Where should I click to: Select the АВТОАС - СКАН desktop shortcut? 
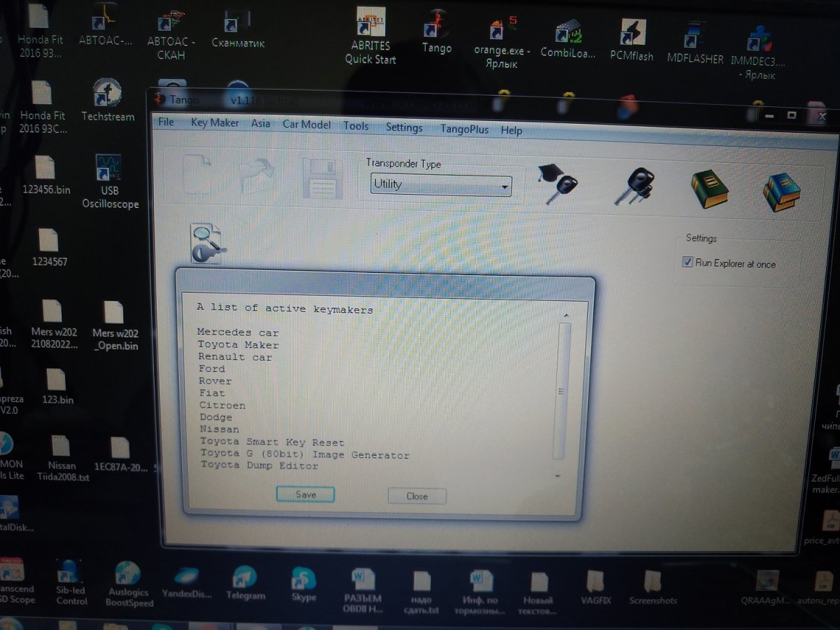coord(171,34)
